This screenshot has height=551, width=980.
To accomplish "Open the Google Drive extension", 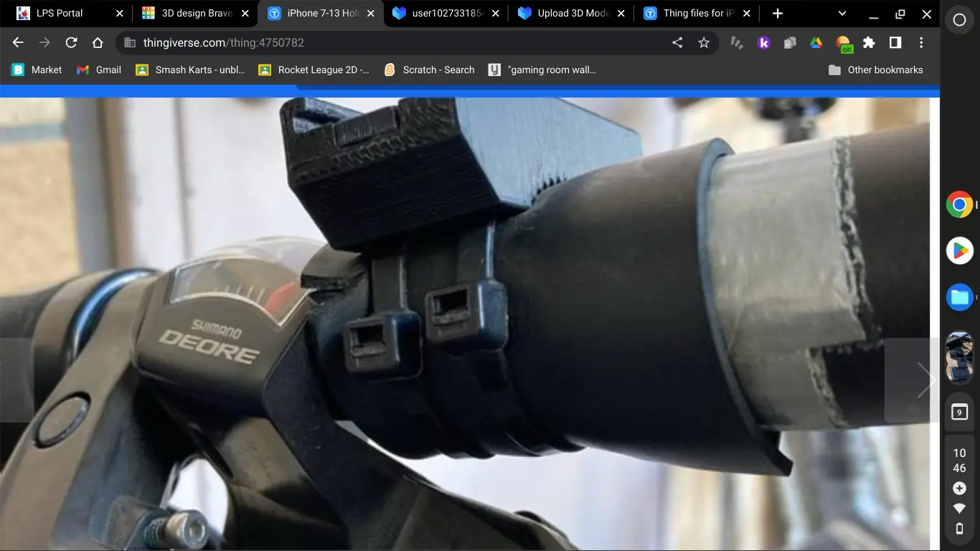I will tap(816, 43).
